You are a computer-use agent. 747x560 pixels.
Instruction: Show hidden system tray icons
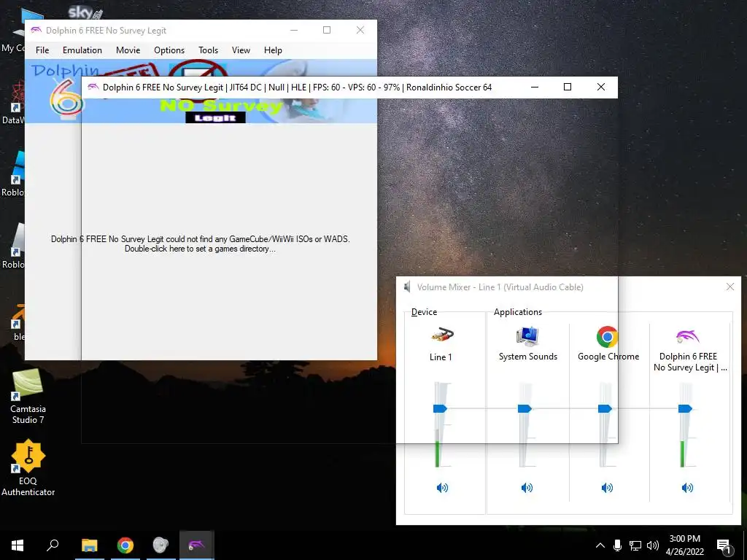pyautogui.click(x=600, y=545)
